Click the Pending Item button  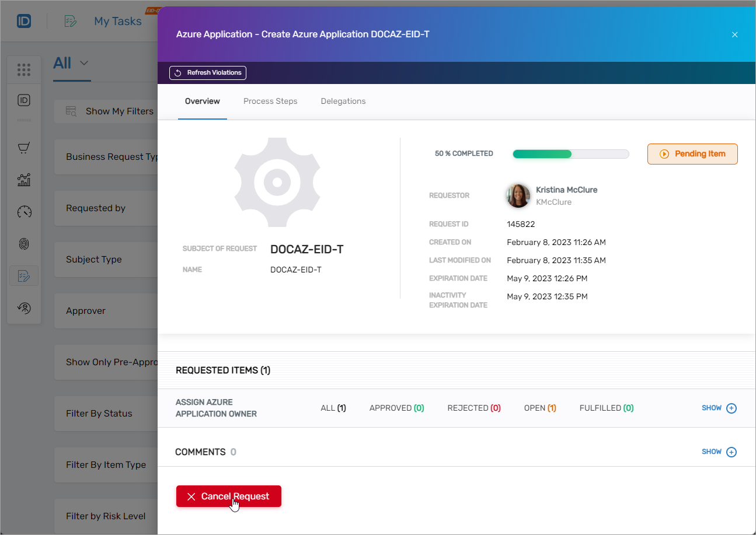click(692, 154)
